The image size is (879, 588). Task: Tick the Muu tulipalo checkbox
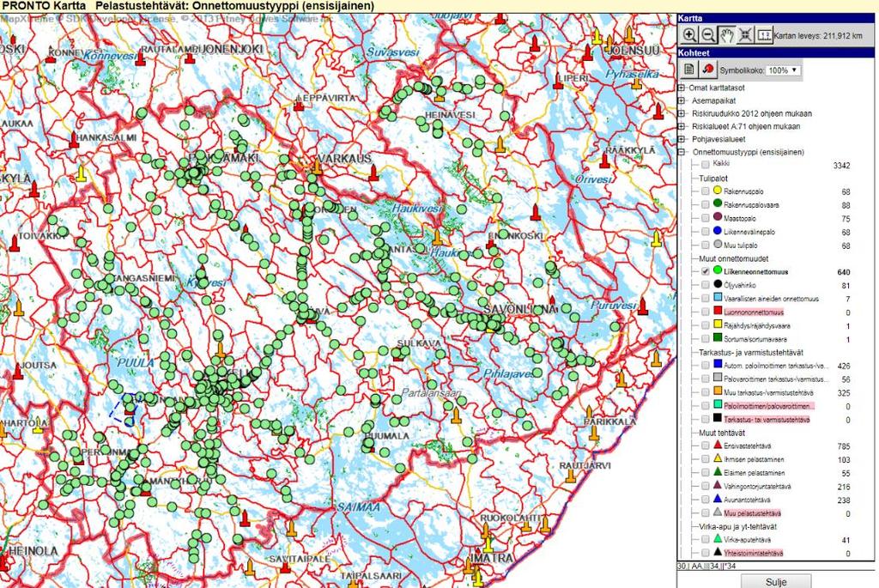tap(706, 246)
